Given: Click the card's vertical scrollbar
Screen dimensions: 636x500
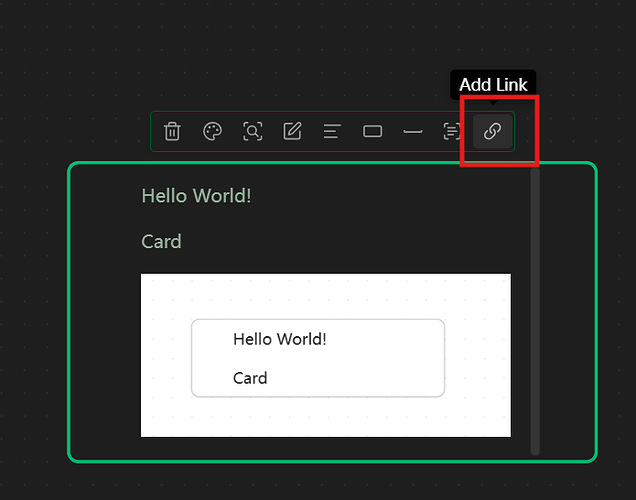Looking at the screenshot, I should click(535, 311).
